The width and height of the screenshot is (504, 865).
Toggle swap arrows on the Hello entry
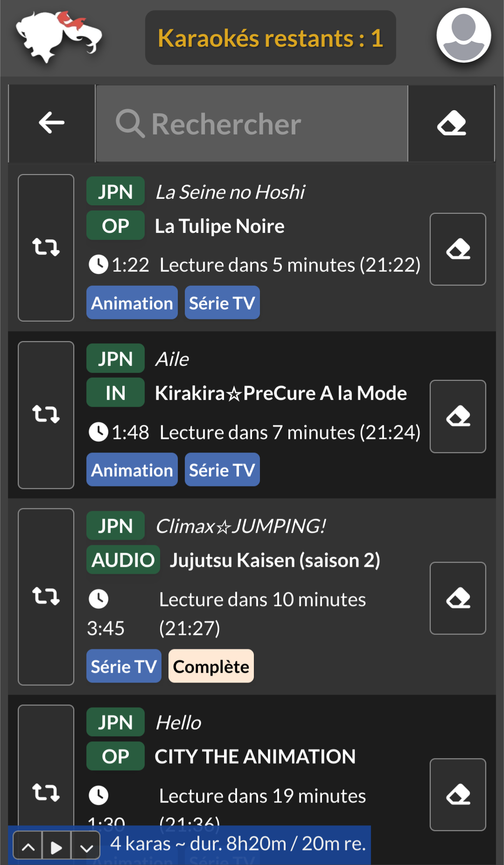(x=46, y=792)
